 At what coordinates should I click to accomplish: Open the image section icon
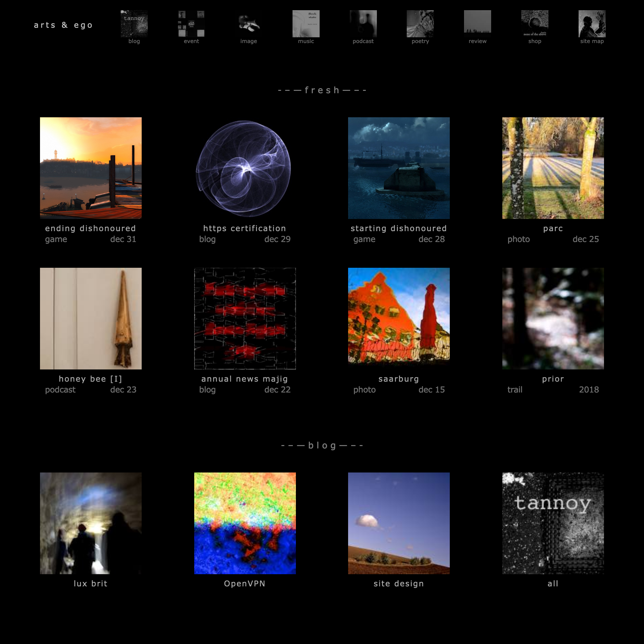(x=248, y=24)
